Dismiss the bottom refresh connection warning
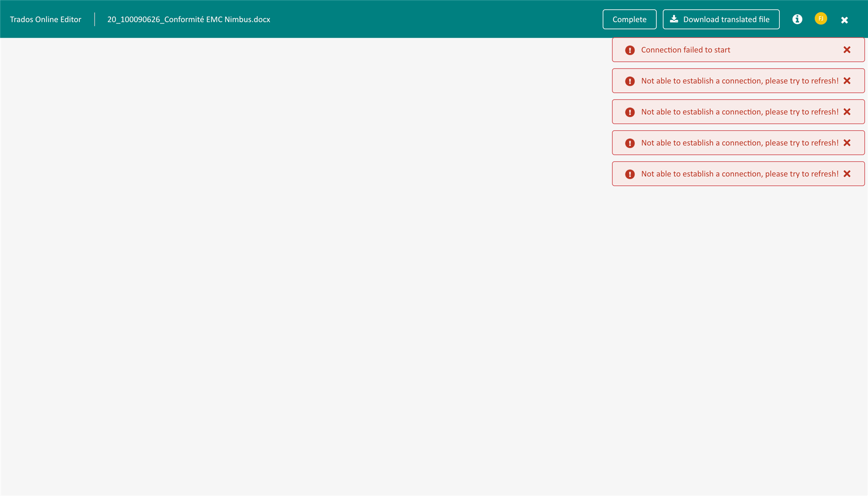Image resolution: width=868 pixels, height=496 pixels. pos(847,174)
